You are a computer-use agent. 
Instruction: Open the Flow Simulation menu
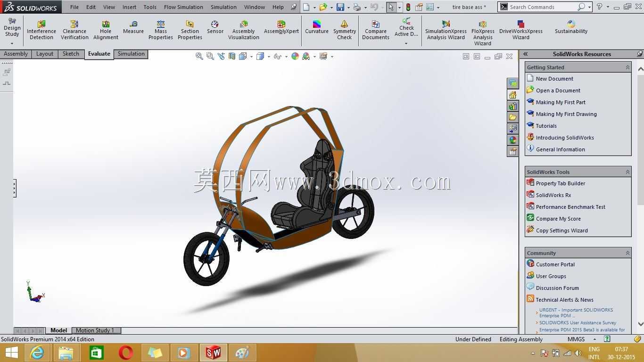(183, 7)
